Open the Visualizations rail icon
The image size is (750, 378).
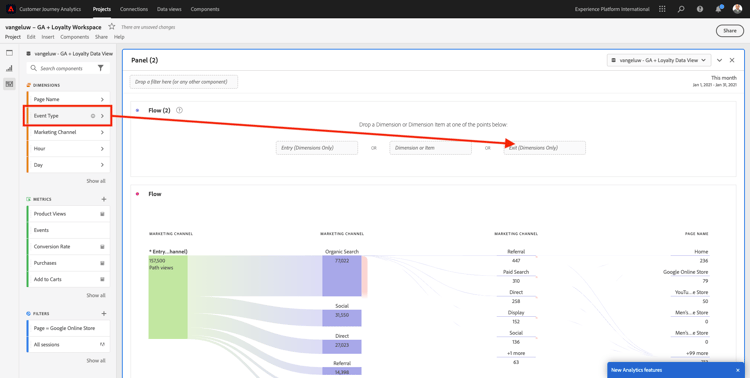coord(10,68)
